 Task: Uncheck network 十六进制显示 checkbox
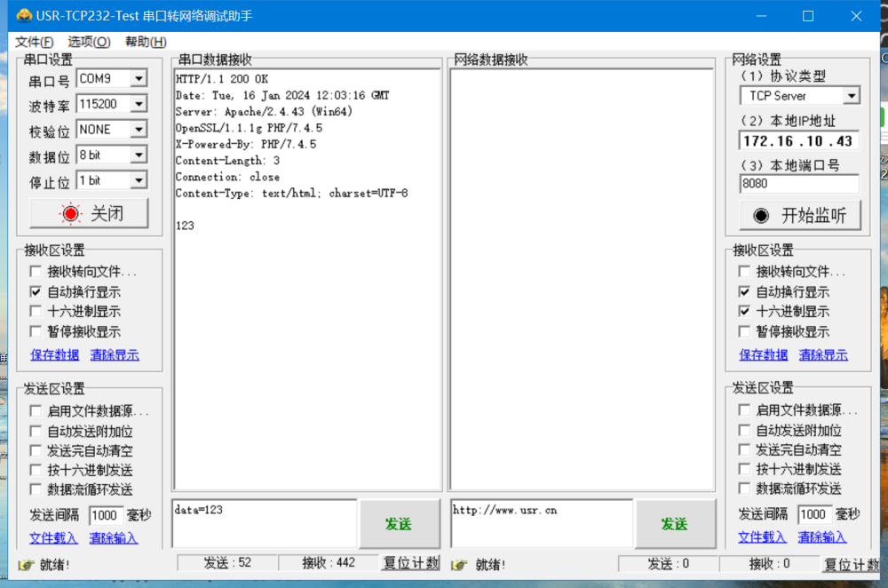[744, 311]
